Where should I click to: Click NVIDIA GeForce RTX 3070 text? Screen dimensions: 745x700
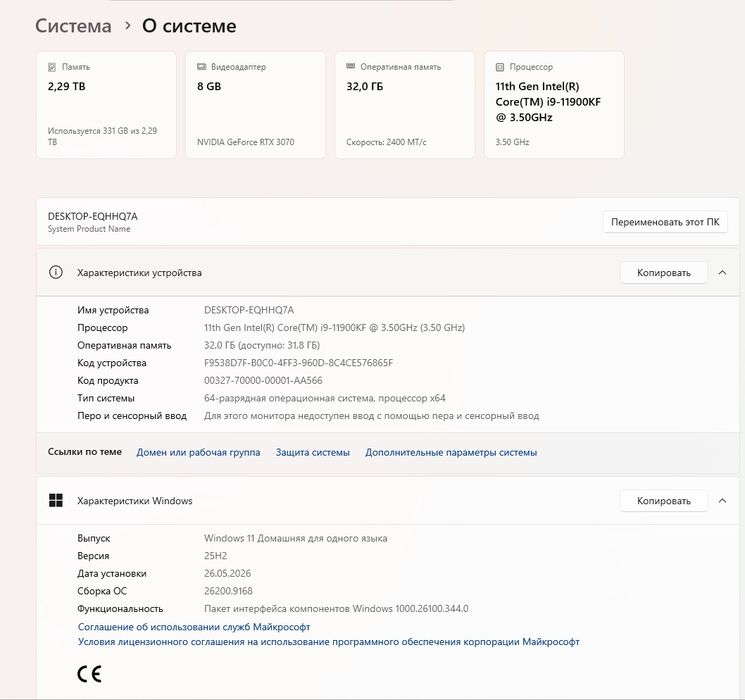[x=246, y=142]
